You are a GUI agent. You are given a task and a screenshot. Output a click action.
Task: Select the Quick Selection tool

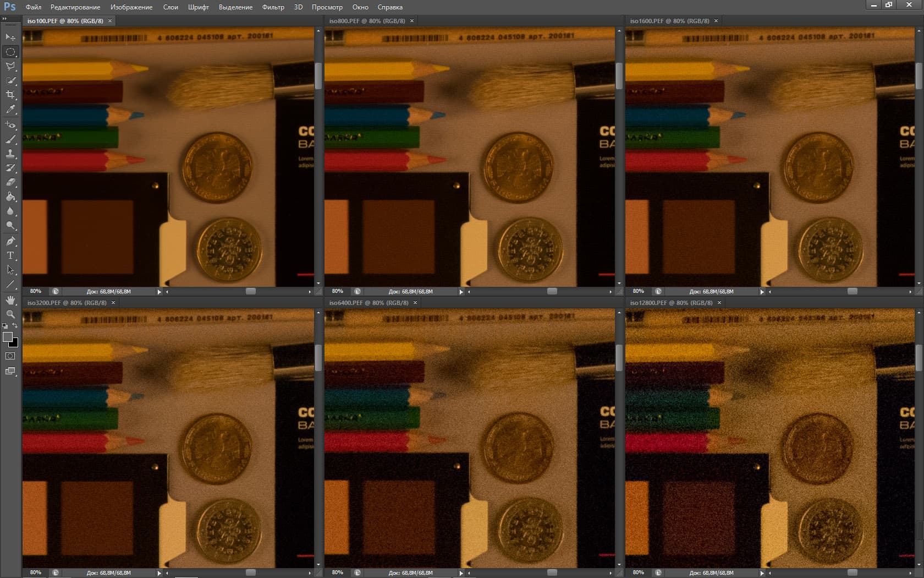tap(10, 80)
